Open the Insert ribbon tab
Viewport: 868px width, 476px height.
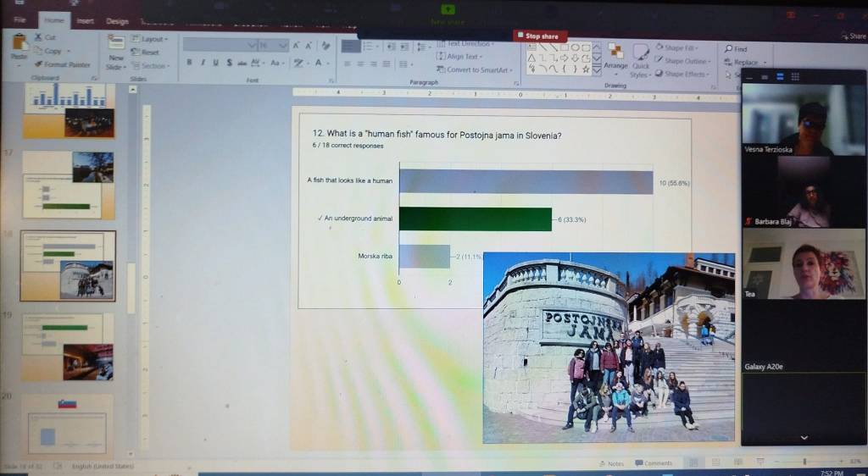coord(85,19)
